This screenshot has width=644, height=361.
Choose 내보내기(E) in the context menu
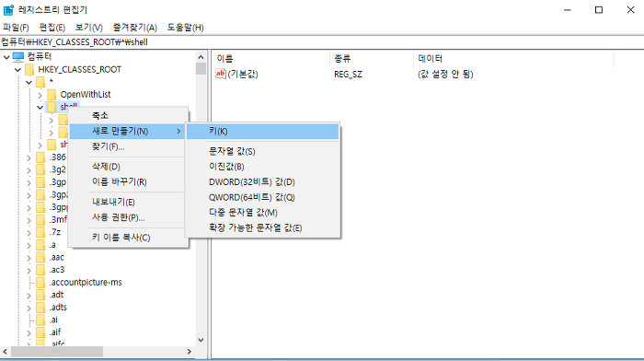click(x=128, y=202)
